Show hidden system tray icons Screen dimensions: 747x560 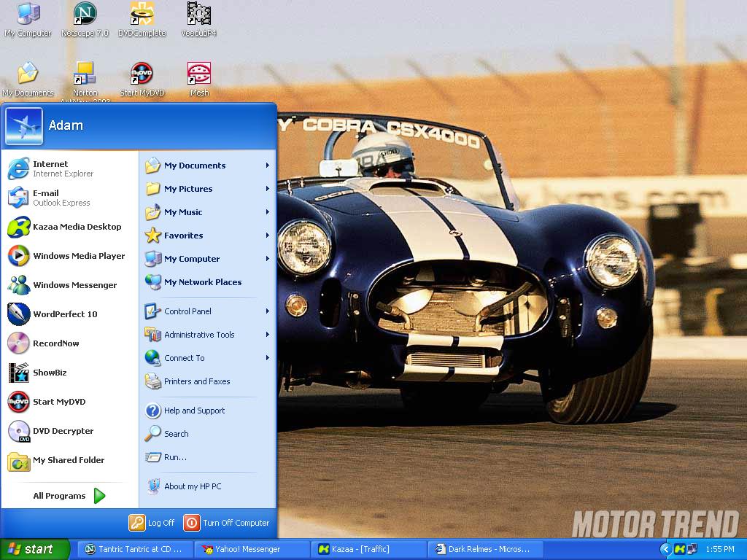pyautogui.click(x=665, y=549)
